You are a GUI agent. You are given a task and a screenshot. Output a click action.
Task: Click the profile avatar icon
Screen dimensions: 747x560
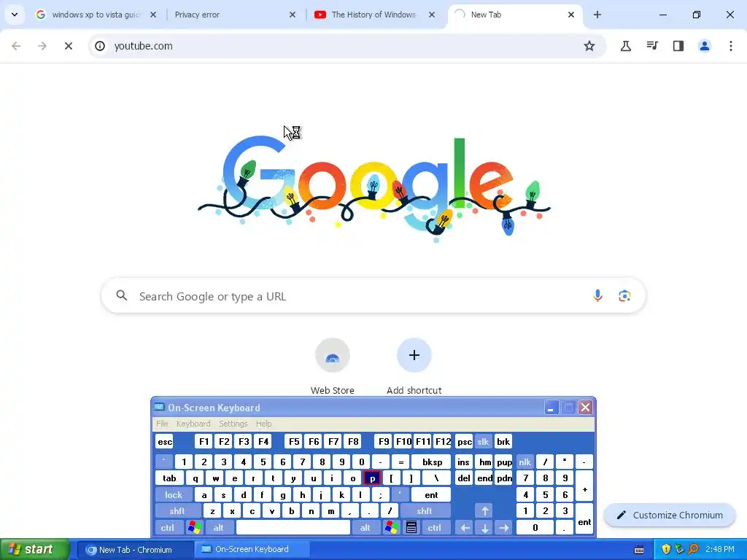point(705,46)
